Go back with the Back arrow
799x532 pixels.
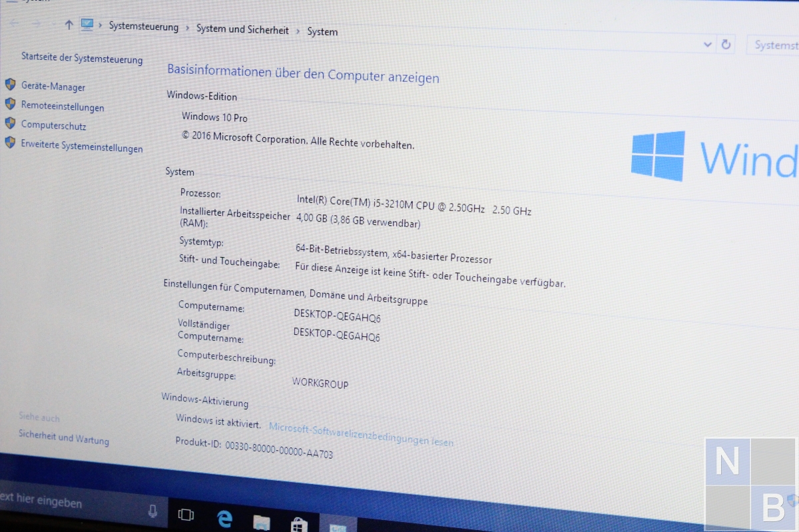(x=14, y=23)
